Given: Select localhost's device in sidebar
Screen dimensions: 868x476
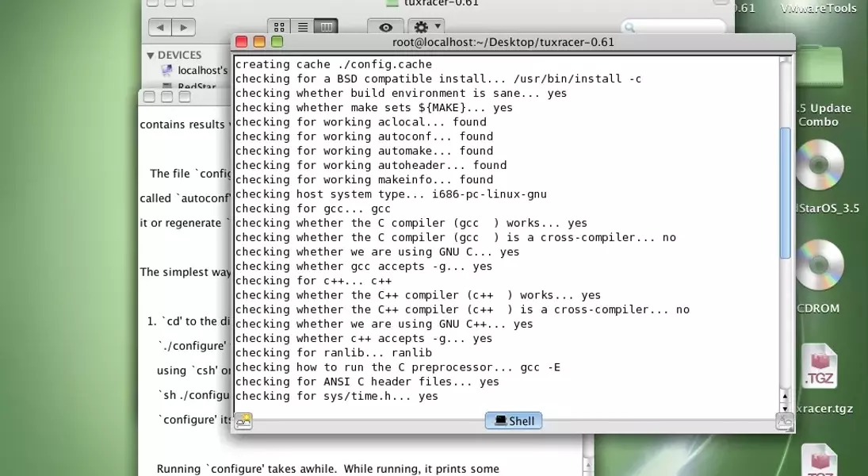Looking at the screenshot, I should click(194, 71).
